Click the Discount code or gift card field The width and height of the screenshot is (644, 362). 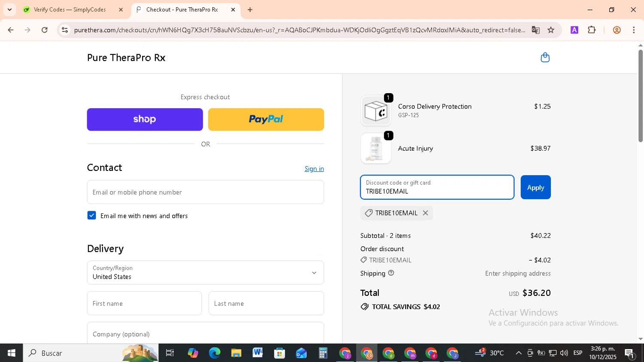tap(437, 187)
